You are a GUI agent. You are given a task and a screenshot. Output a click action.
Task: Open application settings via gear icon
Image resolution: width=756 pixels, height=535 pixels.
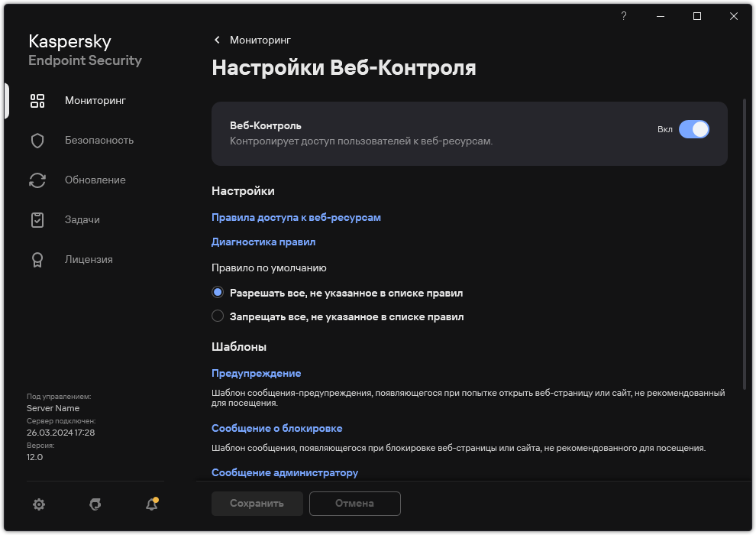coord(38,504)
